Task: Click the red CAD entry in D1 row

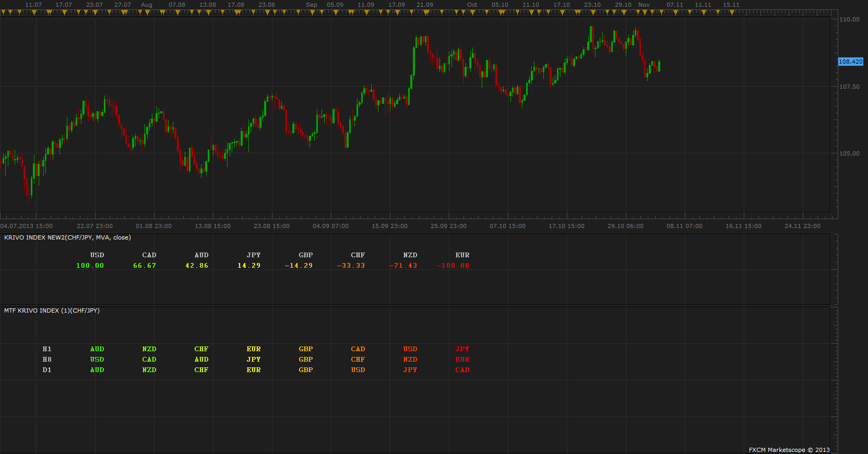Action: 462,370
